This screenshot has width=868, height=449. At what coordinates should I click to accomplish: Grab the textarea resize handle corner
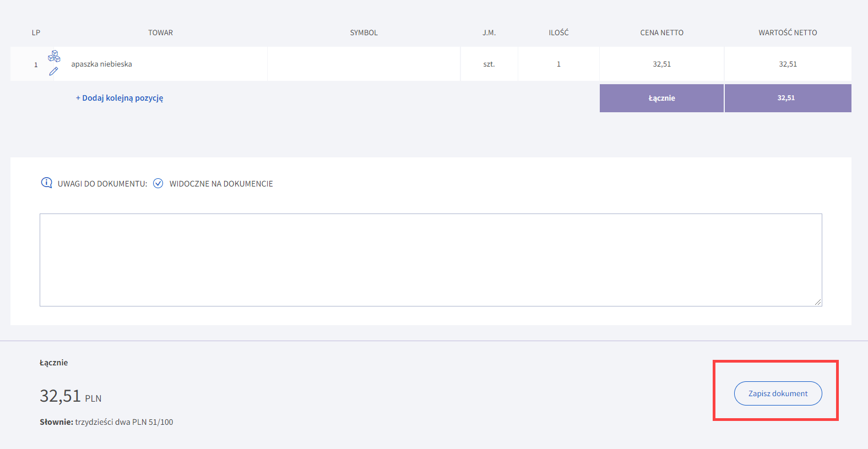pyautogui.click(x=818, y=302)
